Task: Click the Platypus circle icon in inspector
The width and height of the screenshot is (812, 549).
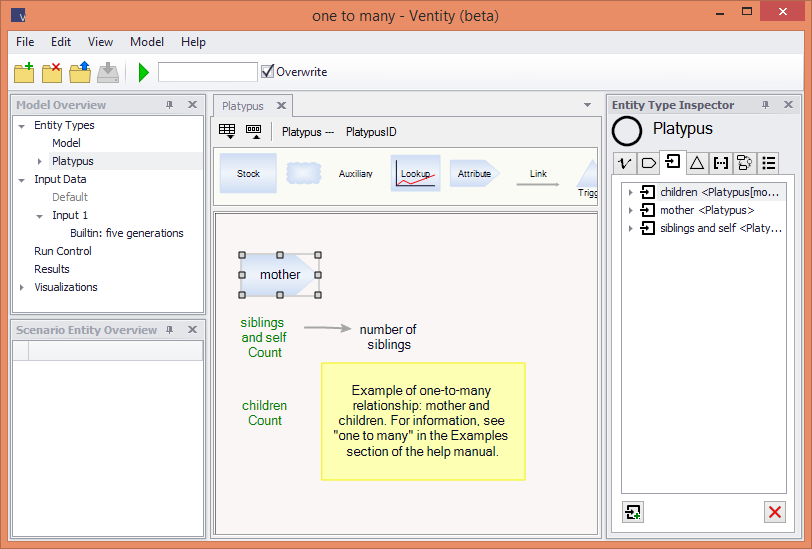Action: point(627,131)
